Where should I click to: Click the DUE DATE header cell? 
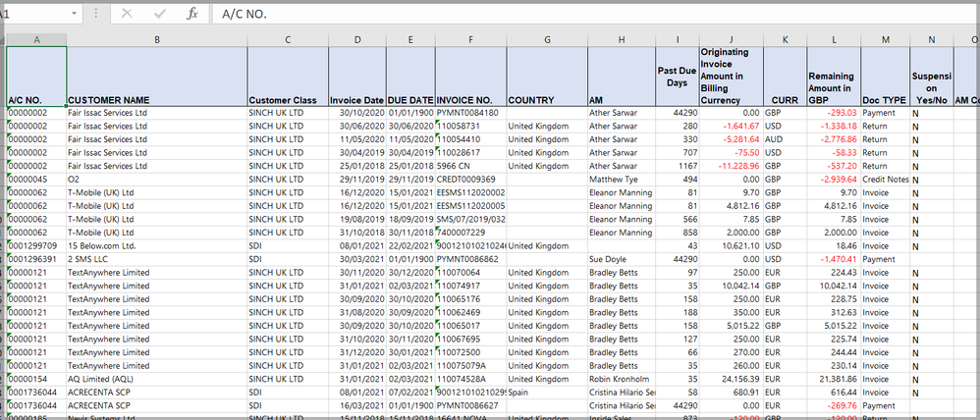click(410, 77)
